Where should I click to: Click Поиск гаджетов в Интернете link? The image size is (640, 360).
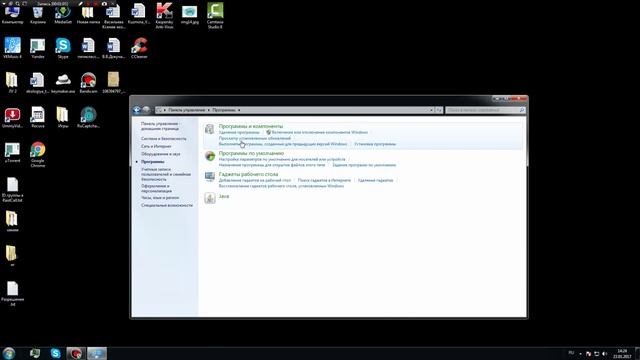click(324, 180)
